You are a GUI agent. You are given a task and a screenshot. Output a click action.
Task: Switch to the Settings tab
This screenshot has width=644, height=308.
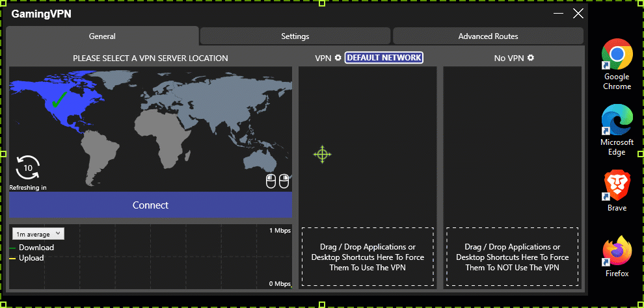pos(295,36)
